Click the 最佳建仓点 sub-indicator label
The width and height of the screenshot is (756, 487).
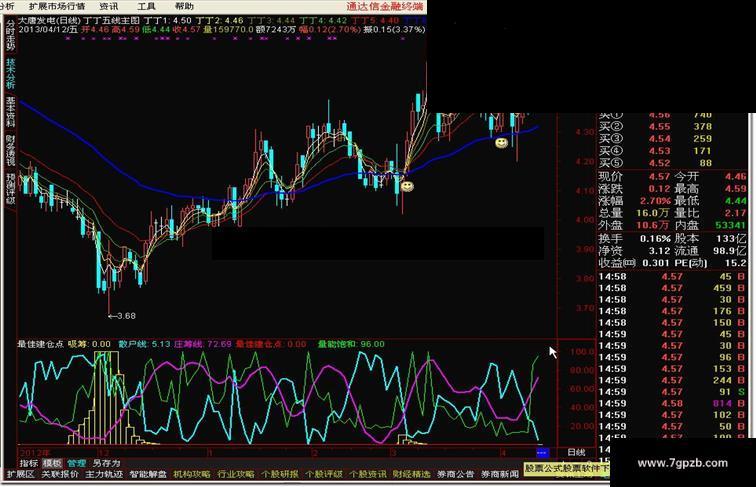tap(40, 344)
